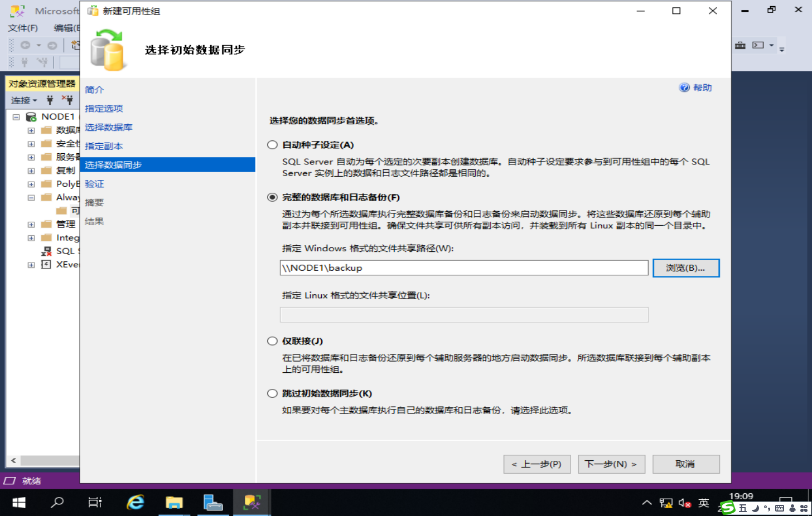This screenshot has height=516, width=812.
Task: Click the 复制 folder icon in the tree
Action: [x=46, y=170]
